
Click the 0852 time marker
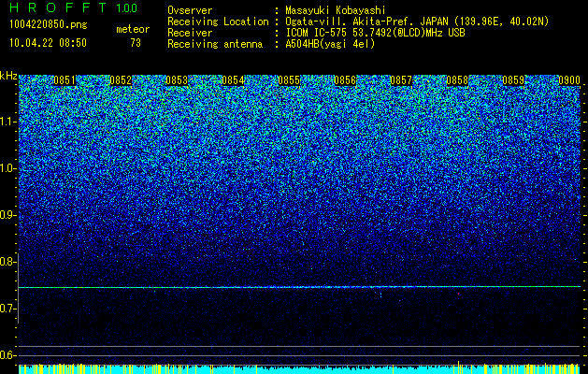121,80
